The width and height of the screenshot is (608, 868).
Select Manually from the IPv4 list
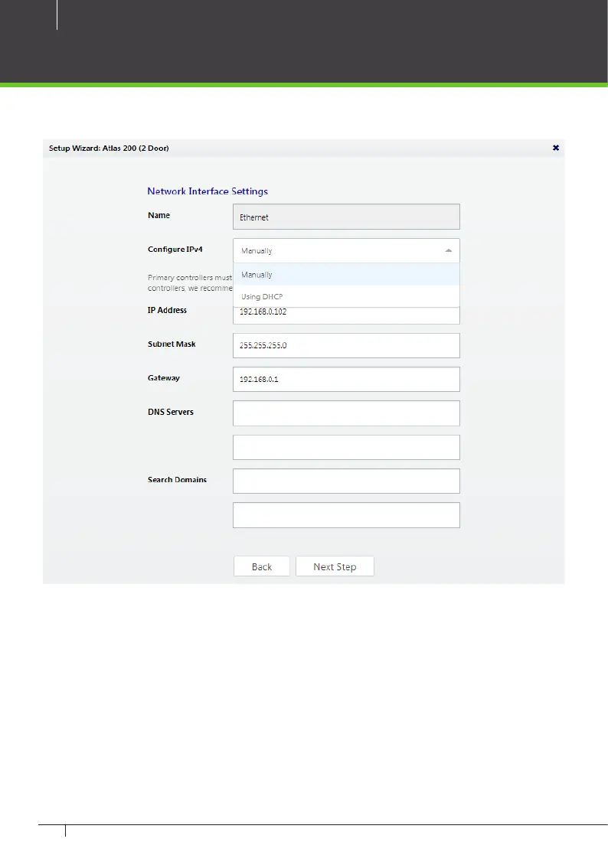coord(346,275)
